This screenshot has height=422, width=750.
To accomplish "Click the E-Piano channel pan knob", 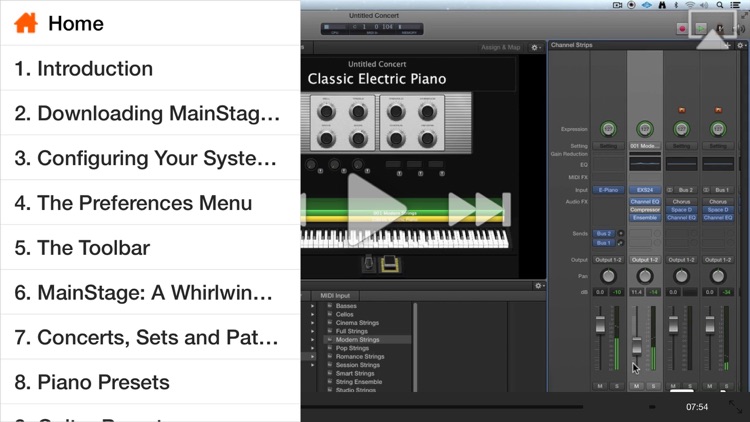I will [608, 276].
